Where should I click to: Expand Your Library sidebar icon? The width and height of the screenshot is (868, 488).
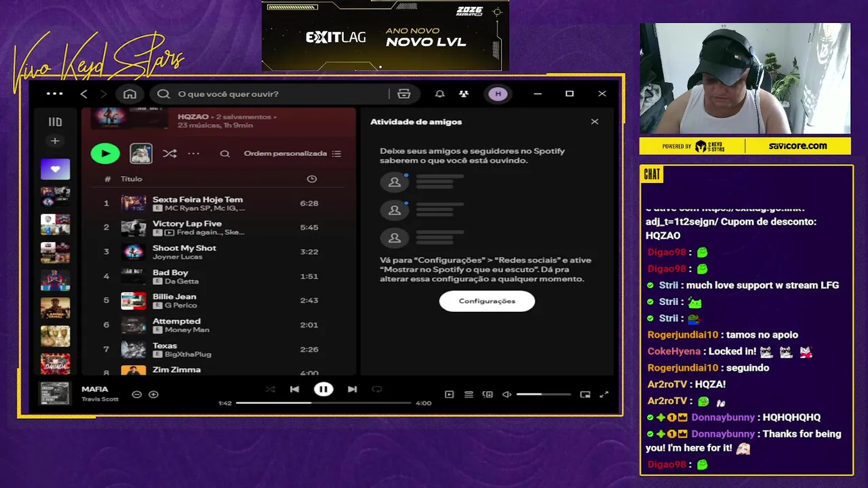(x=55, y=122)
